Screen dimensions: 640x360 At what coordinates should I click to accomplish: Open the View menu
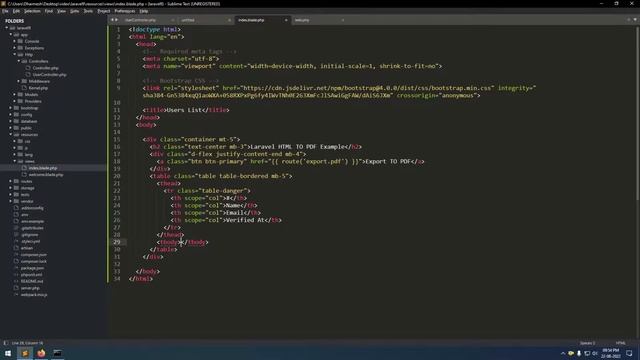[x=61, y=11]
